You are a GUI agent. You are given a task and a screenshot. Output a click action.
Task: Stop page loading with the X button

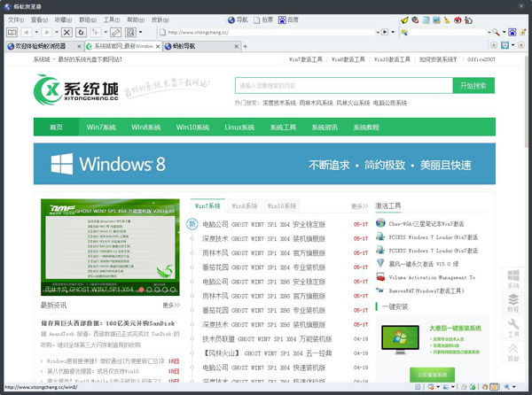coord(66,33)
